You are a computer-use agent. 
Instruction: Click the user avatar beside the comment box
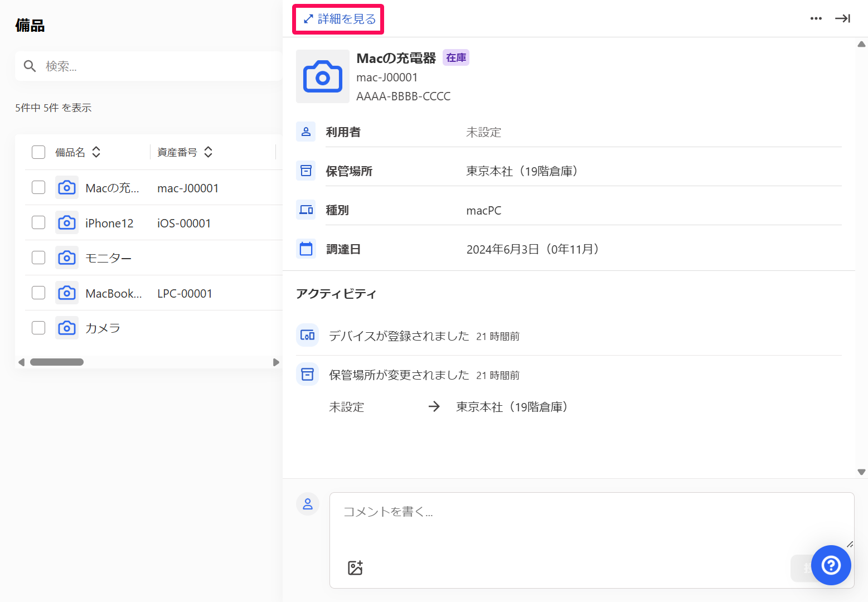click(x=308, y=504)
